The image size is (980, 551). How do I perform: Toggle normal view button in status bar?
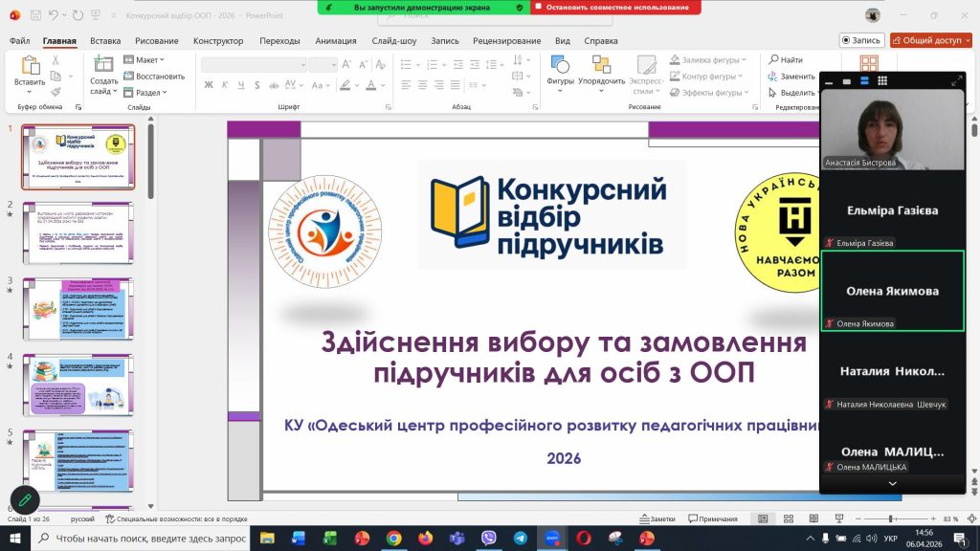(x=763, y=518)
